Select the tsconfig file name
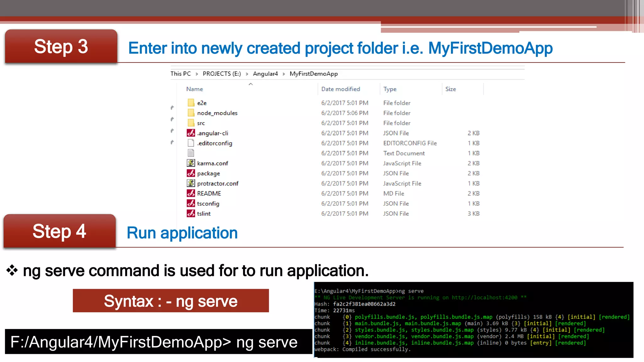The height and width of the screenshot is (362, 644). pyautogui.click(x=208, y=204)
